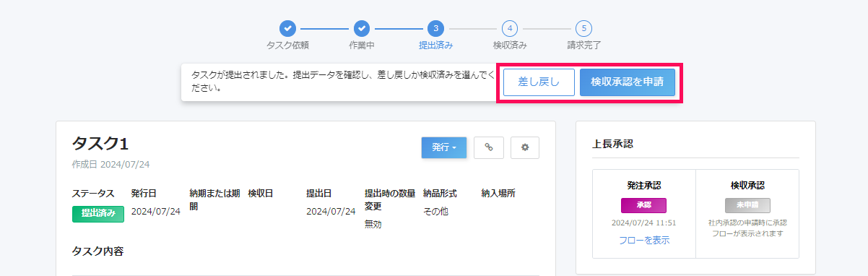Click the 社内承認の申請時に承認フロー note text
The height and width of the screenshot is (276, 868).
click(x=747, y=228)
